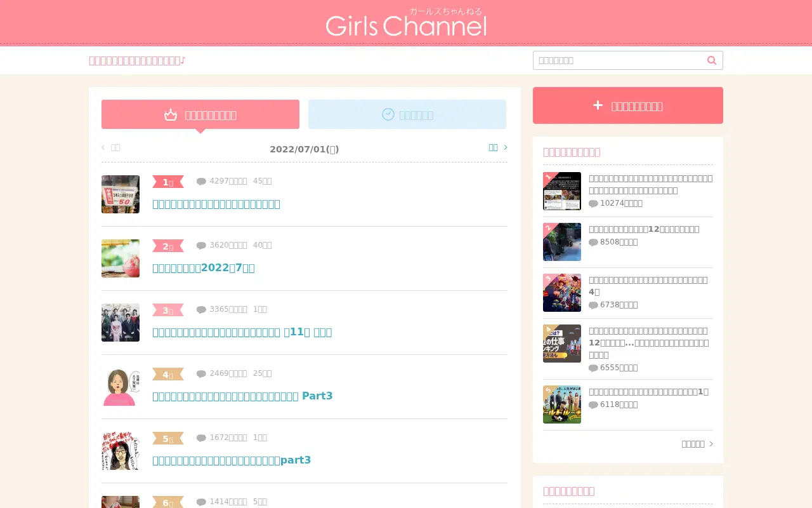Open topic title containing 2022 7

tap(204, 268)
